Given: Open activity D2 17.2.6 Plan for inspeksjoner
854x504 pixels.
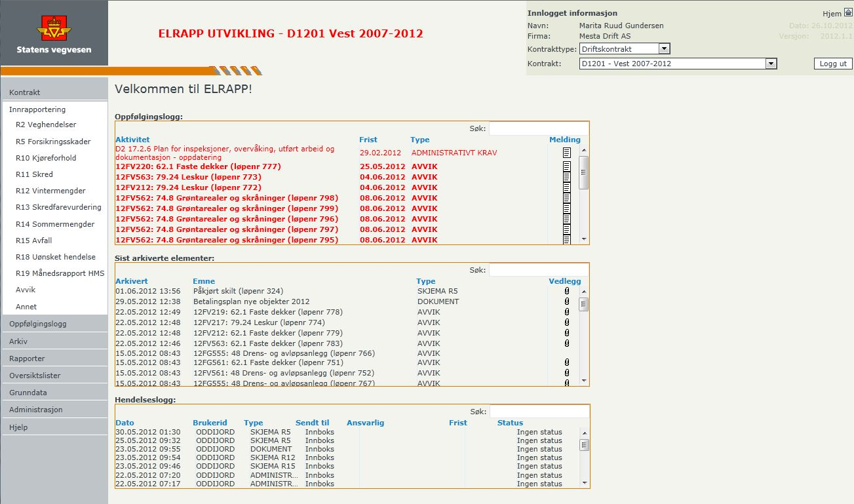Looking at the screenshot, I should pyautogui.click(x=225, y=153).
